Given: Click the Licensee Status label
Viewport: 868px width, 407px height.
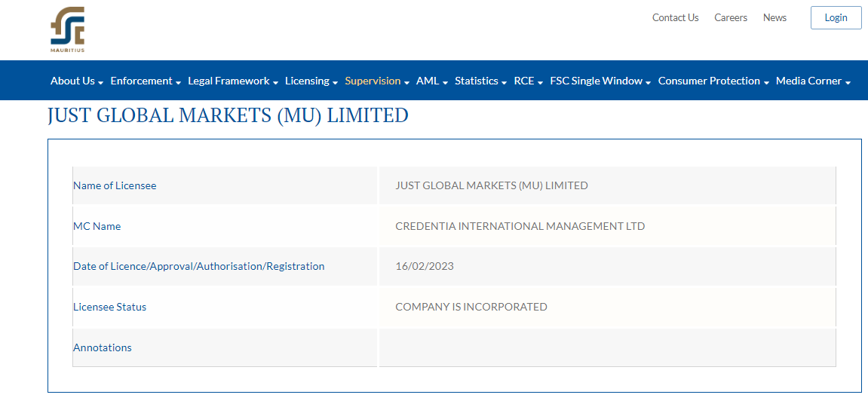Looking at the screenshot, I should [x=109, y=307].
